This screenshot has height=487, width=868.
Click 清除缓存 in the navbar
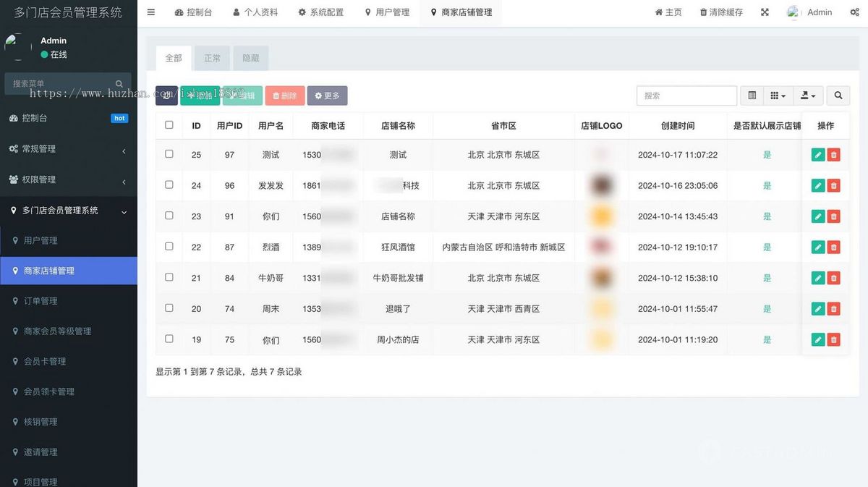pos(720,12)
